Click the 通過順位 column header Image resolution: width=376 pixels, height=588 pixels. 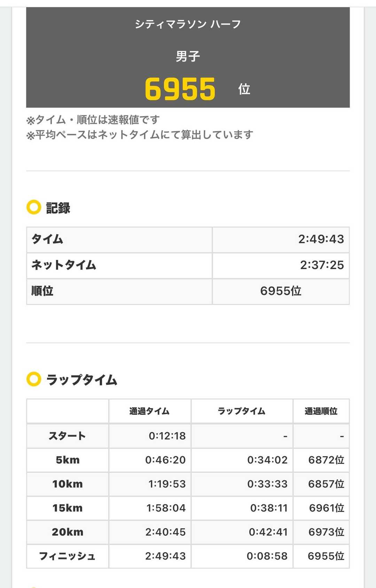click(x=321, y=411)
